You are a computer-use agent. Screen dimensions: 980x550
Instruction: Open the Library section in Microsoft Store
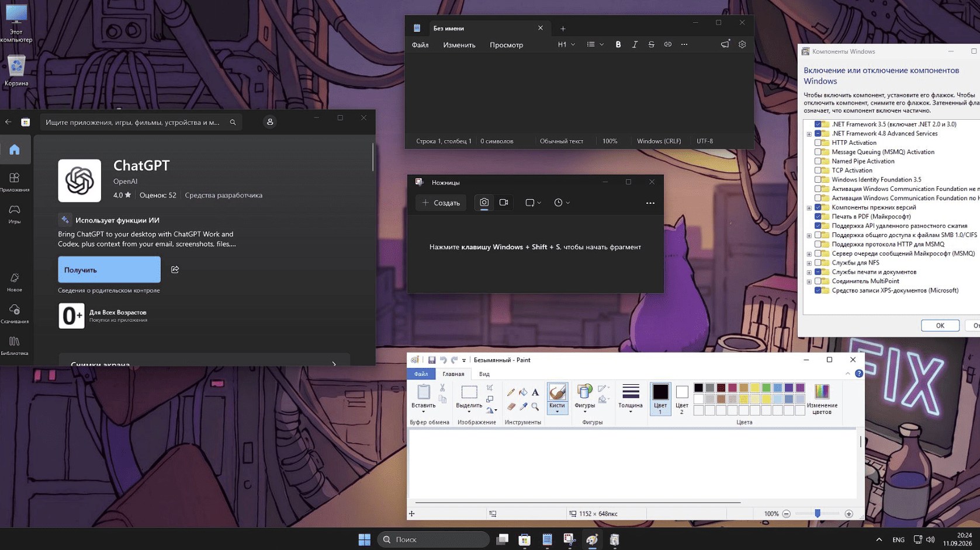click(15, 345)
